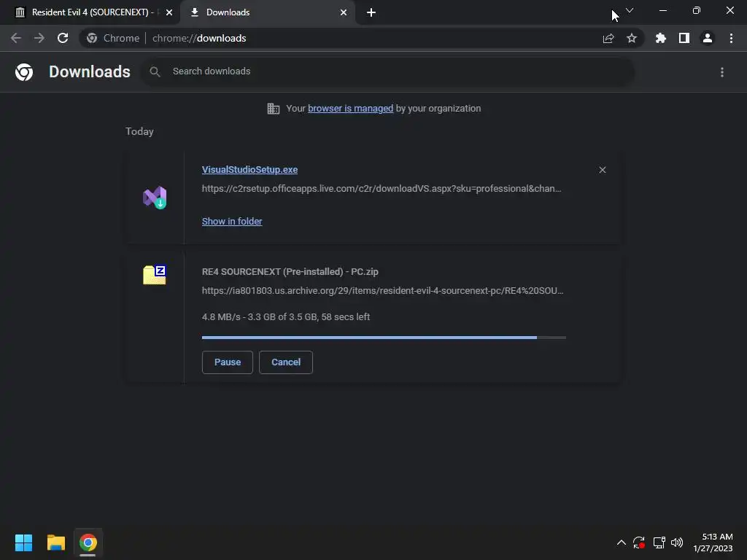Click the search magnifier icon

point(155,71)
